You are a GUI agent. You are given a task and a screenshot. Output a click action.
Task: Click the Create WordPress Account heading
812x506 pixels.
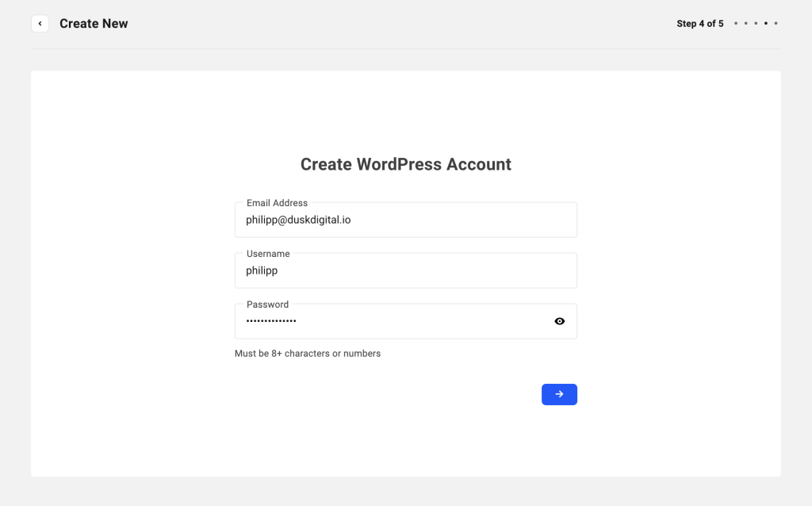[405, 164]
